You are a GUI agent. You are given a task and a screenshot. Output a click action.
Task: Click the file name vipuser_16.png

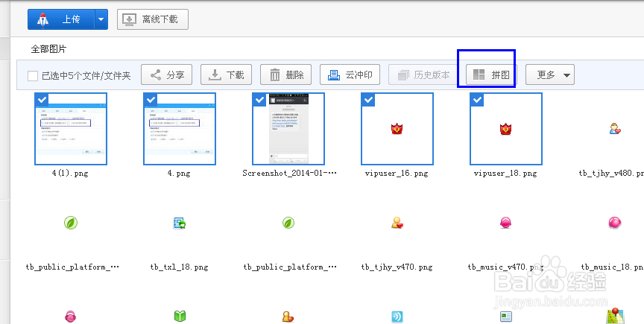[x=397, y=174]
